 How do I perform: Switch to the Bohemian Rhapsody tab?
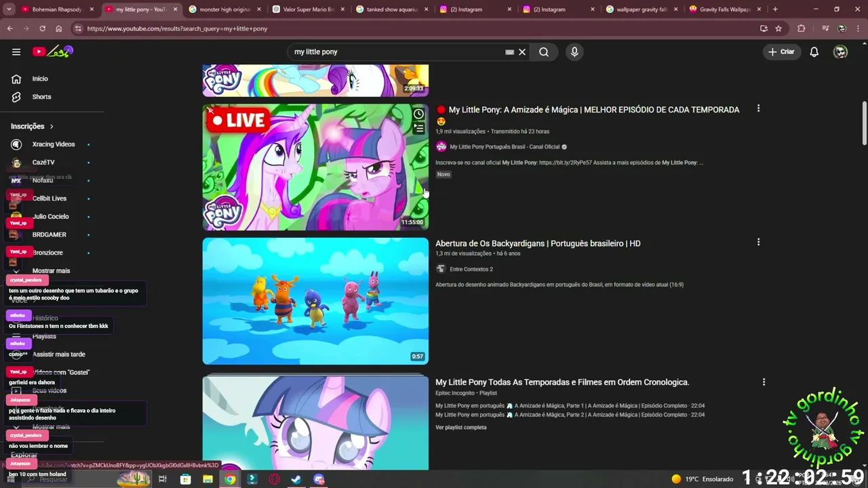[x=60, y=9]
